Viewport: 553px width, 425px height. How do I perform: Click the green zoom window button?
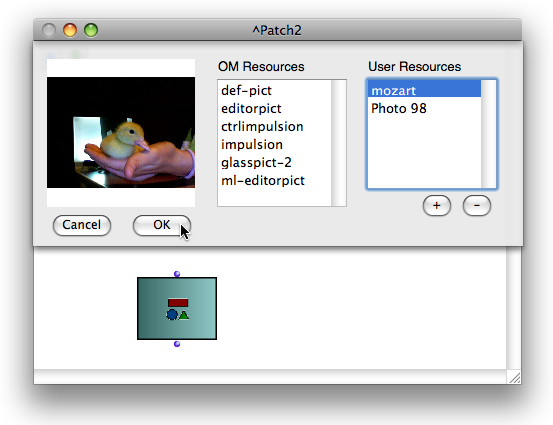click(x=91, y=30)
